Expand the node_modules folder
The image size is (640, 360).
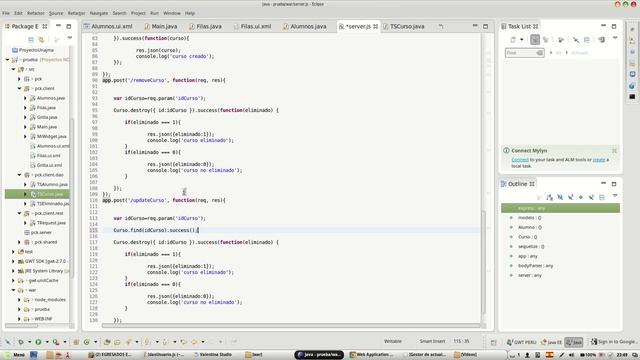click(19, 300)
